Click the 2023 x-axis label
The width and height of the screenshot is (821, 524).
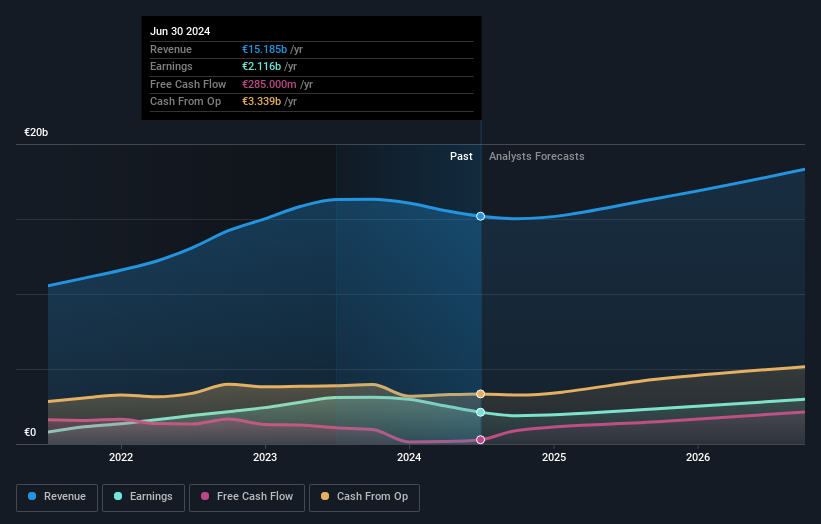[265, 457]
